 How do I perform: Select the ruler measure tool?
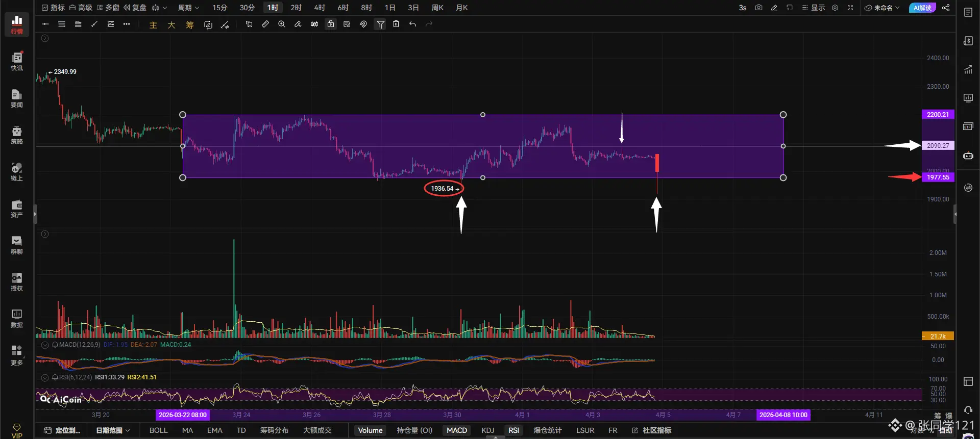pos(265,24)
